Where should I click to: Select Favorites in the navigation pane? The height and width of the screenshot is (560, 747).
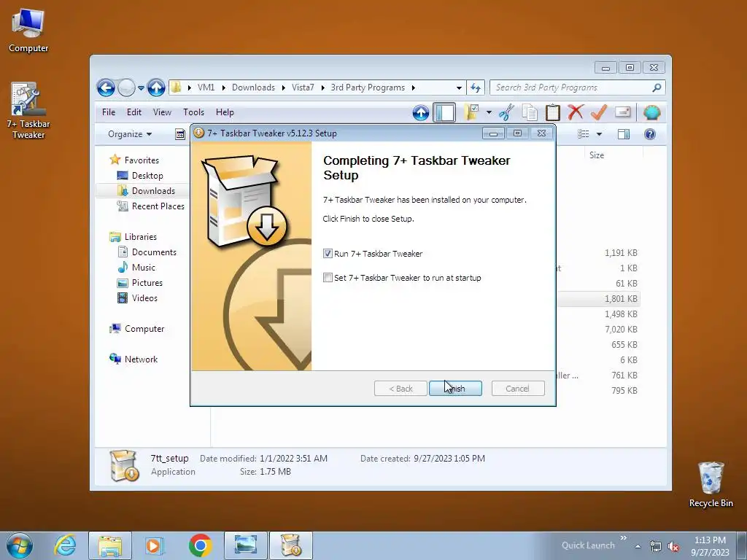(x=142, y=160)
